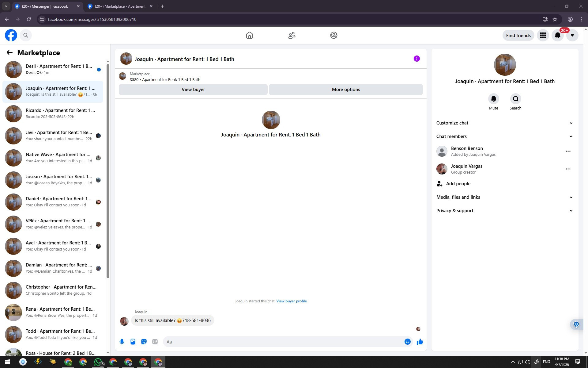Switch to the Marketplace - Apartment tab
Viewport: 588px width, 368px height.
coord(120,6)
